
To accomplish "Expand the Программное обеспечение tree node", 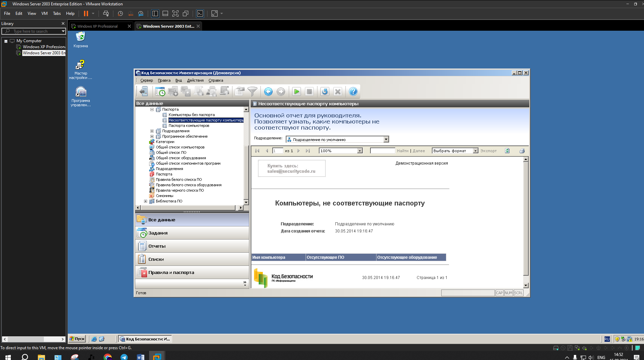I will [x=152, y=136].
